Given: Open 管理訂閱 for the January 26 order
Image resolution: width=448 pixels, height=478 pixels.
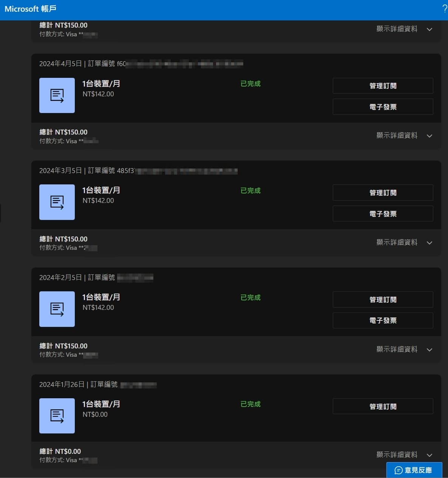Looking at the screenshot, I should pos(383,406).
